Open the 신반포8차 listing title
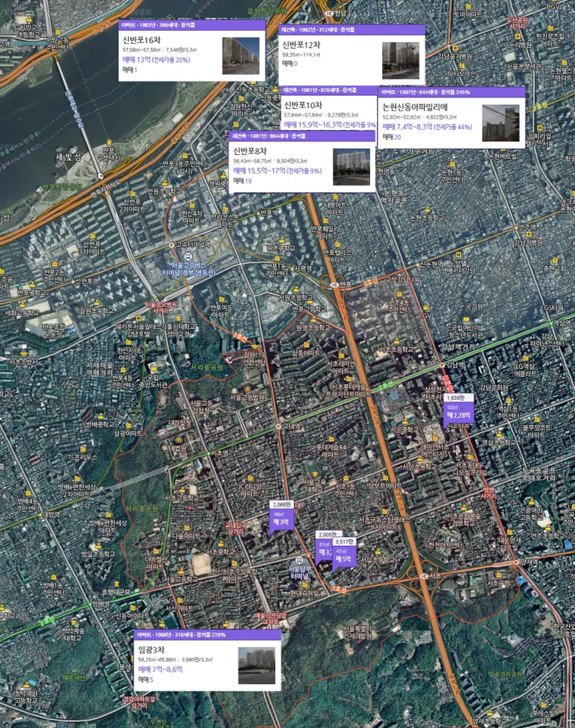575x728 pixels. 250,151
